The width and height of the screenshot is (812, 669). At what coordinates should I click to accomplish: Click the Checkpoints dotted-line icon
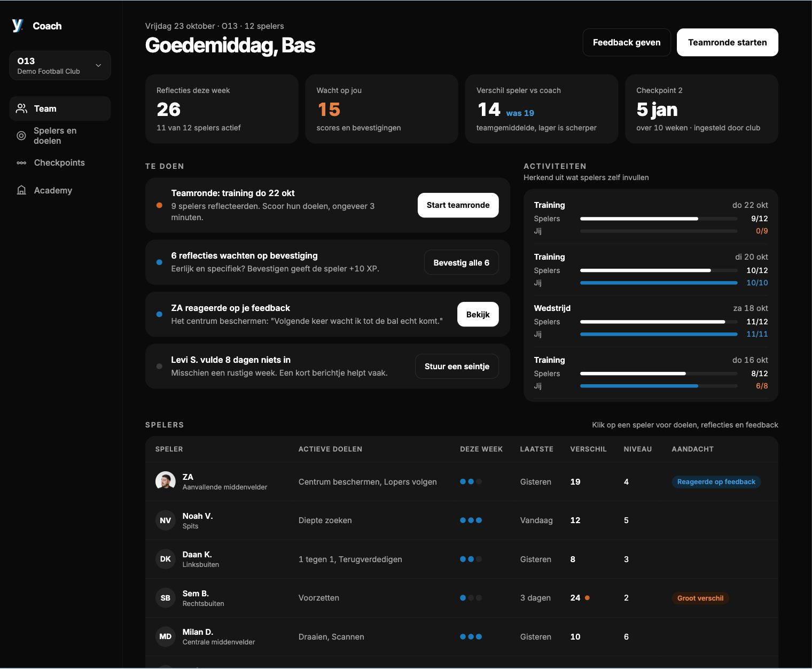(x=21, y=163)
